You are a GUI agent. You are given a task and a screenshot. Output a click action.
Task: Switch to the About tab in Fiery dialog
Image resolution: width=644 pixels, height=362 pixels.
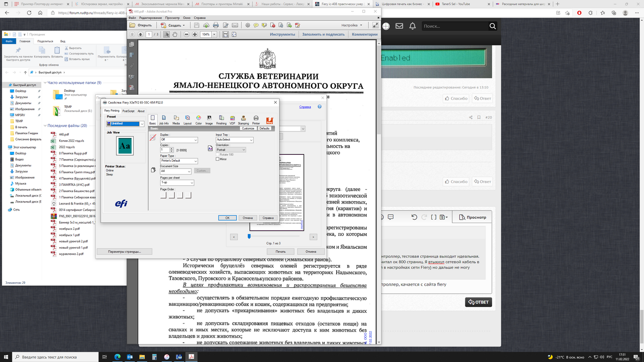(141, 111)
